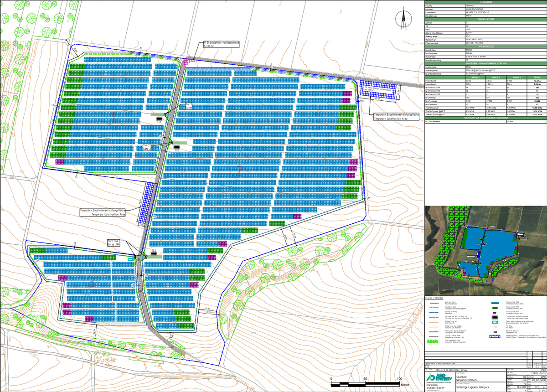Click the AREA 3 column header

pyautogui.click(x=516, y=77)
